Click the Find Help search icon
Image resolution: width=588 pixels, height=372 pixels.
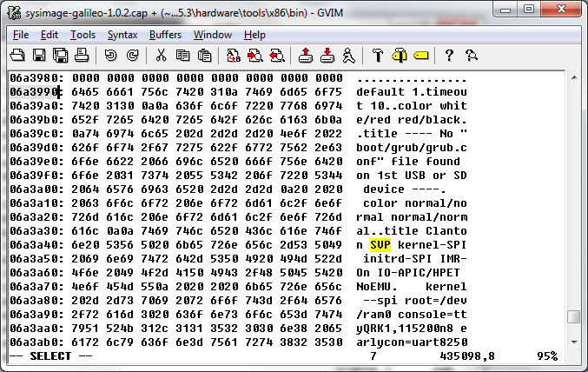click(x=471, y=56)
